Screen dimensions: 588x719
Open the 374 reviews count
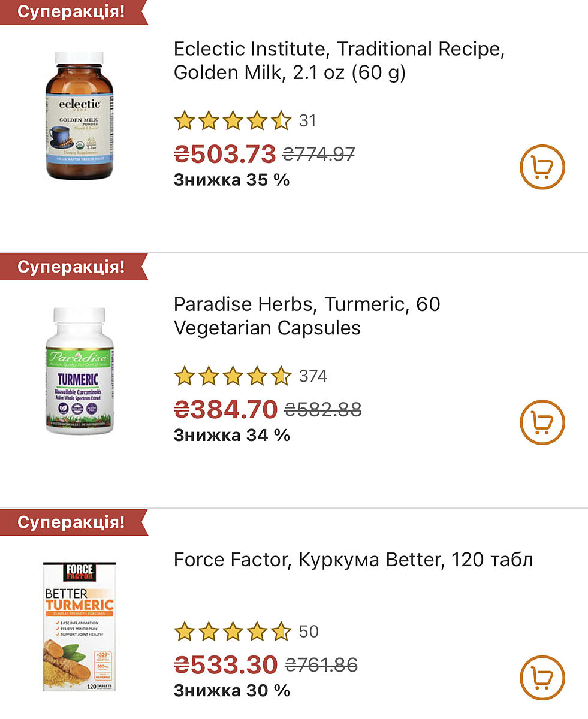tap(313, 376)
